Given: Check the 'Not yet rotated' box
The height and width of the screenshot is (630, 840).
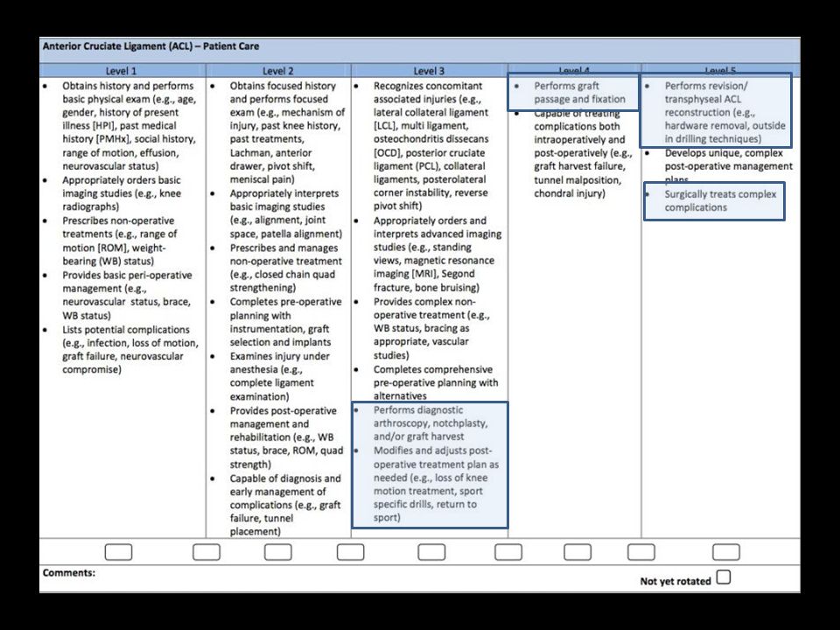Looking at the screenshot, I should coord(724,577).
